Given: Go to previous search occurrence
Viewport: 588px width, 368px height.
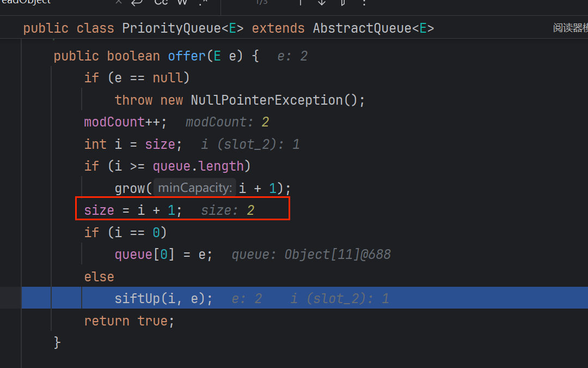Looking at the screenshot, I should tap(299, 2).
